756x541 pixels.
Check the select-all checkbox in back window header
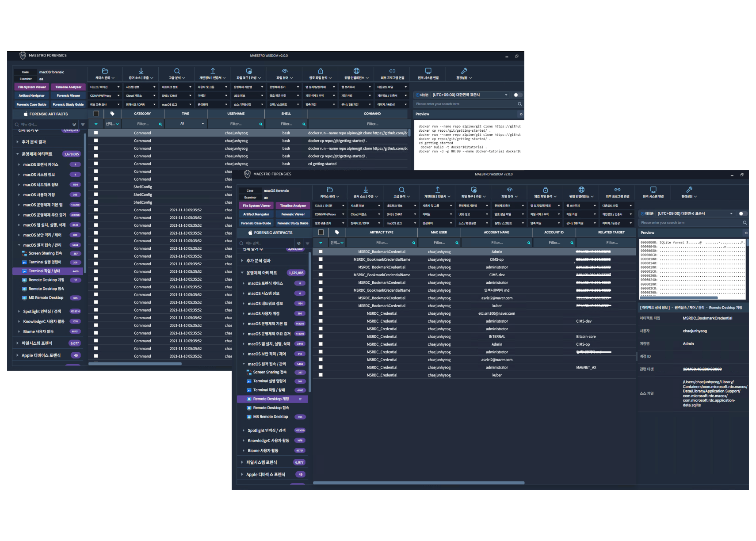point(96,114)
